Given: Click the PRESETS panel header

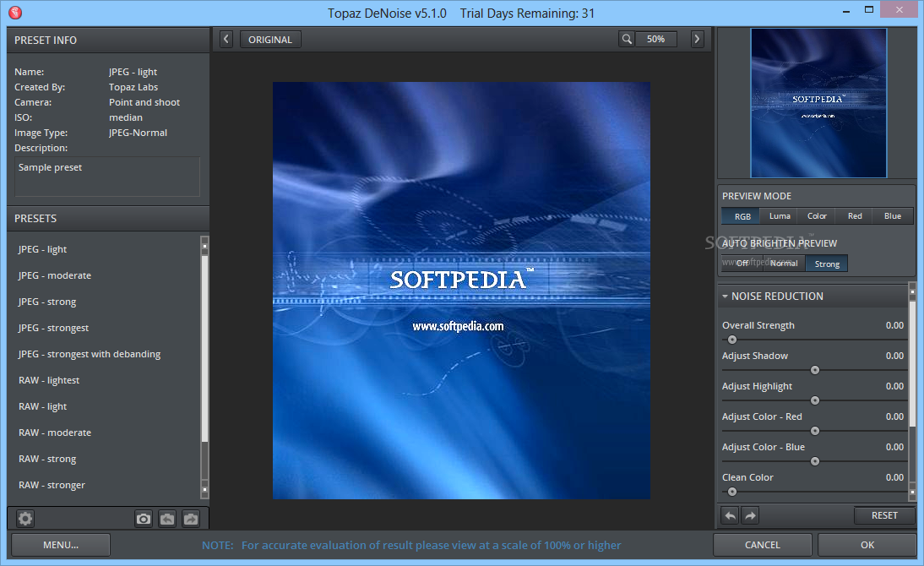Looking at the screenshot, I should (x=108, y=219).
